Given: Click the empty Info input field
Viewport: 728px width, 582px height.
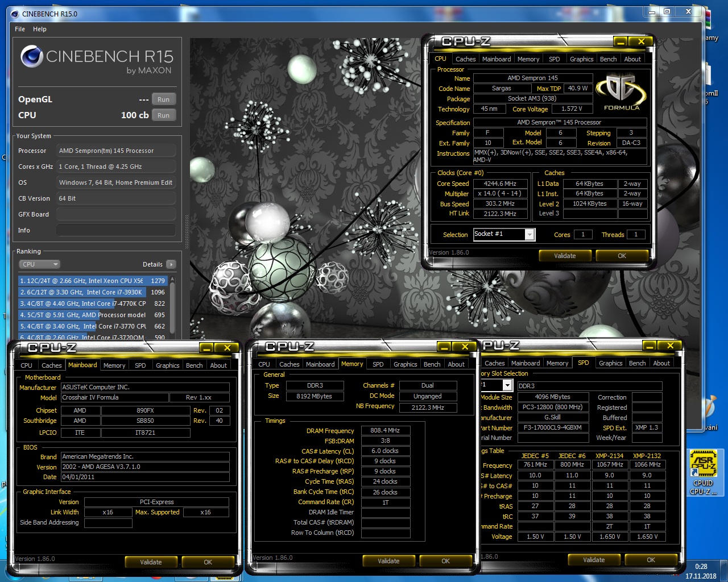Looking at the screenshot, I should [115, 230].
